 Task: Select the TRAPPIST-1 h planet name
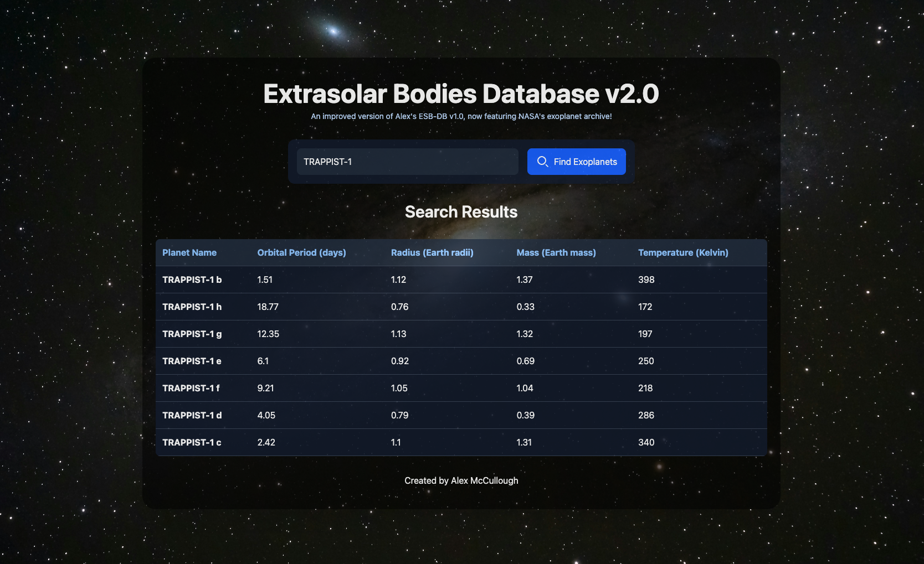tap(192, 307)
